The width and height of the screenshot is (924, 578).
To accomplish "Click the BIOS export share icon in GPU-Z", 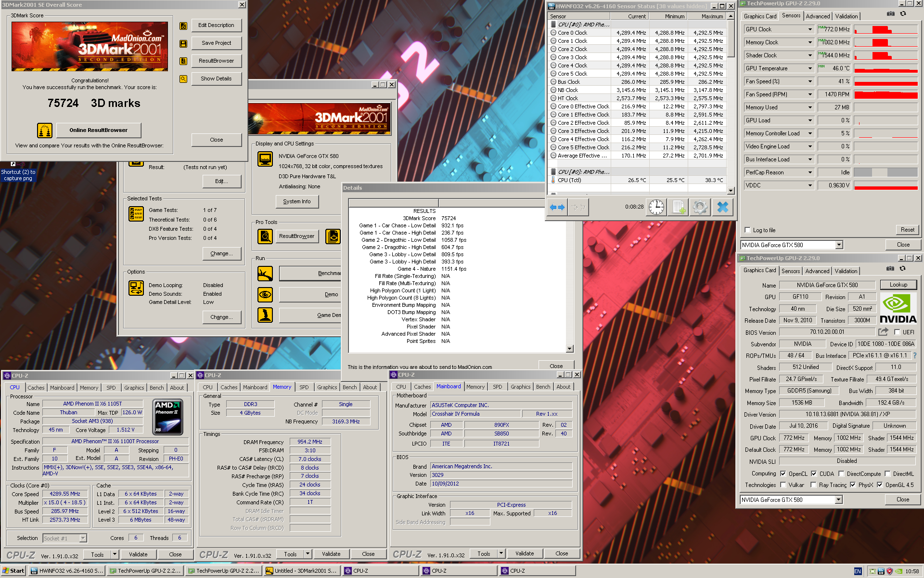I will [883, 332].
